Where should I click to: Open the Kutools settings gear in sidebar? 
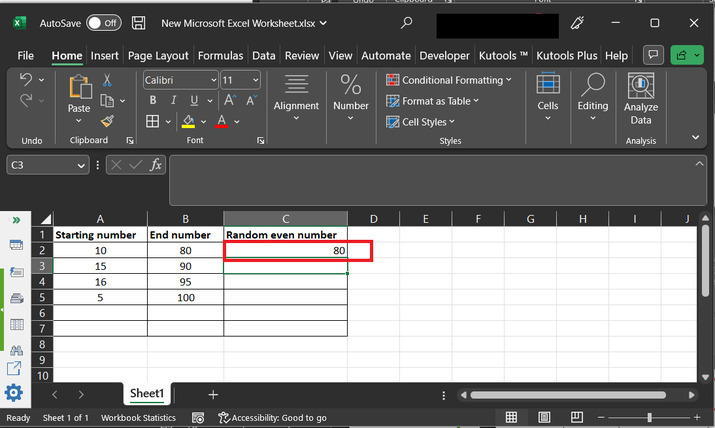coord(14,392)
